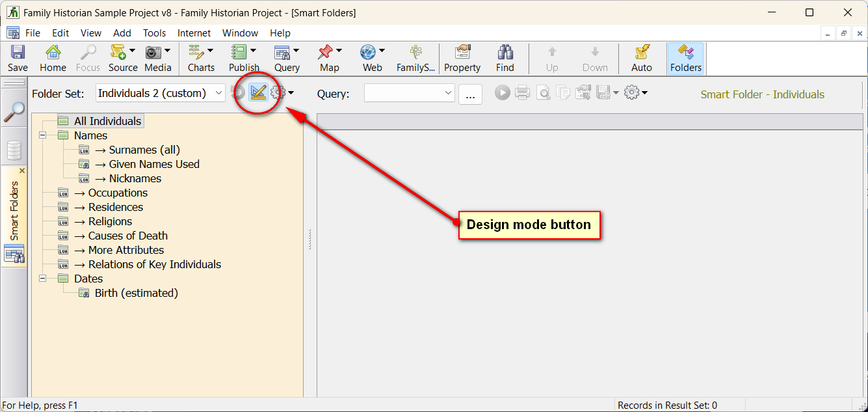Viewport: 868px width, 412px height.
Task: Open the Internet menu
Action: [194, 33]
